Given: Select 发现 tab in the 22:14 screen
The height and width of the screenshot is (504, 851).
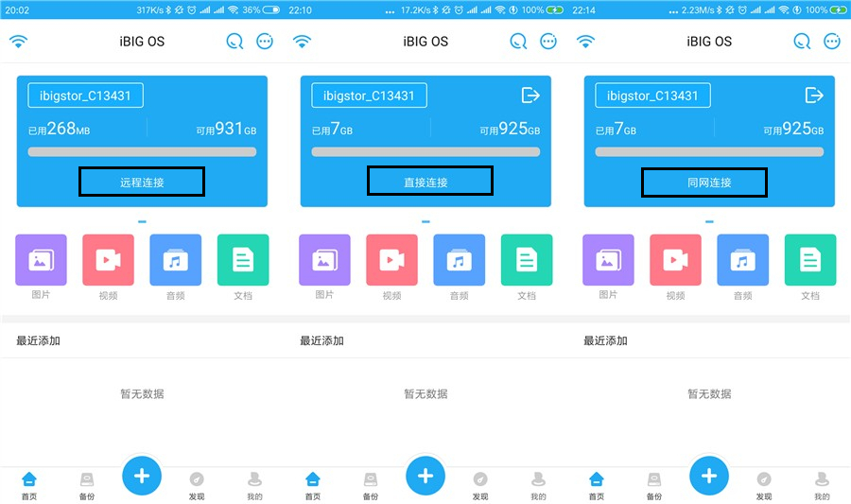Looking at the screenshot, I should point(764,485).
